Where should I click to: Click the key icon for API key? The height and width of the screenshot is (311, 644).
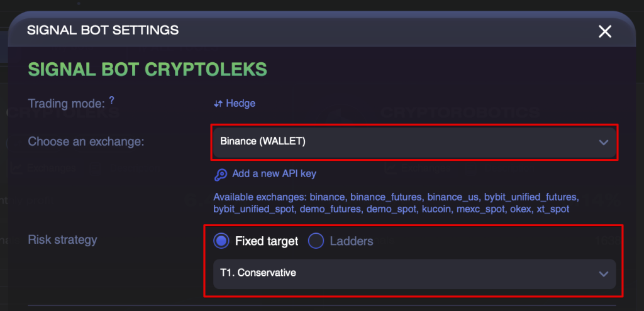click(x=221, y=175)
